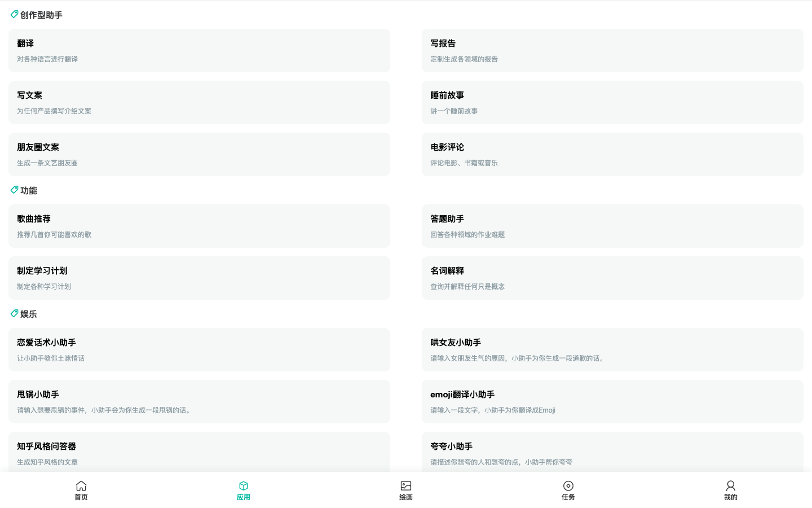
Task: Click the tag icon beside 功能
Action: [14, 190]
